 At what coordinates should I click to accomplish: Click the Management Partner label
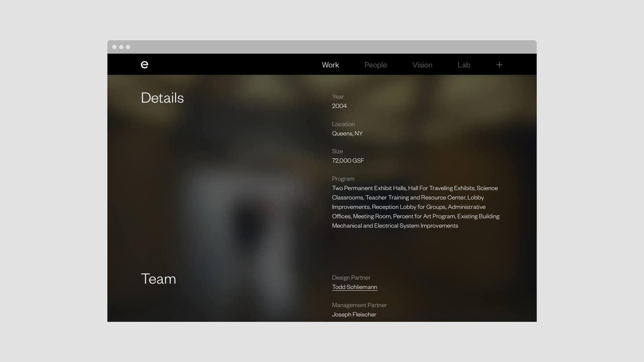click(359, 305)
